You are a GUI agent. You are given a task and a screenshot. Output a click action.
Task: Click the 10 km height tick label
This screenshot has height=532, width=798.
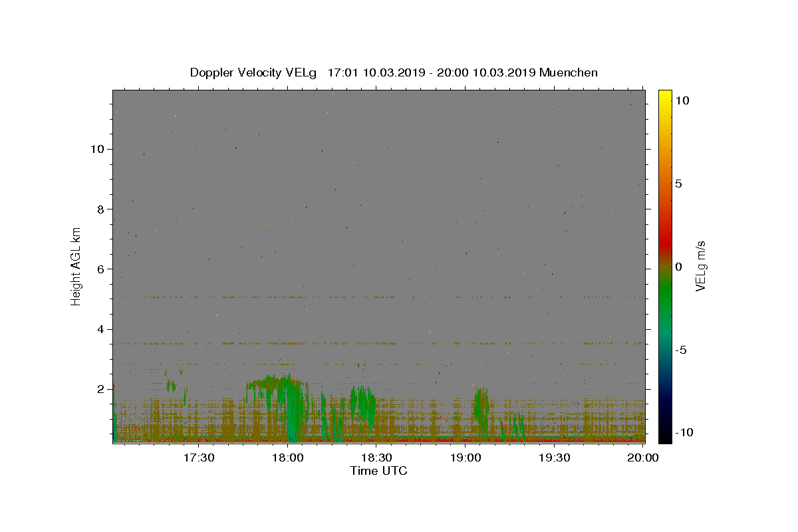[98, 149]
